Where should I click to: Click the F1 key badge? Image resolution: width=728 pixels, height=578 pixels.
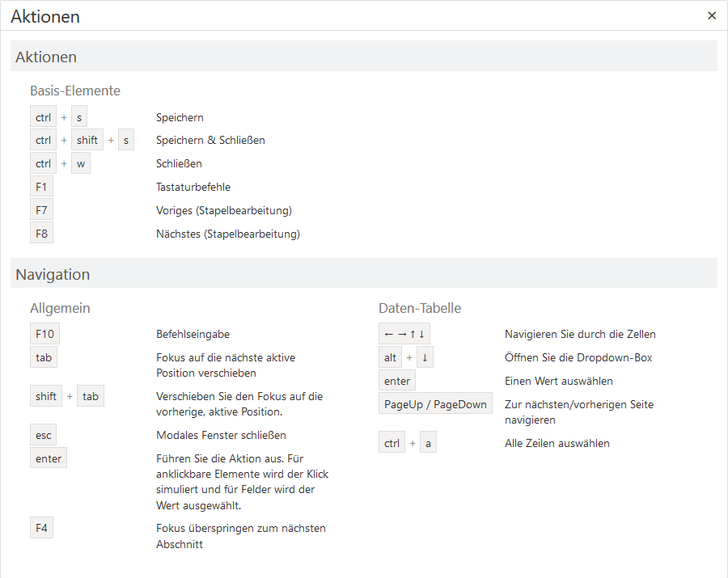click(x=42, y=187)
